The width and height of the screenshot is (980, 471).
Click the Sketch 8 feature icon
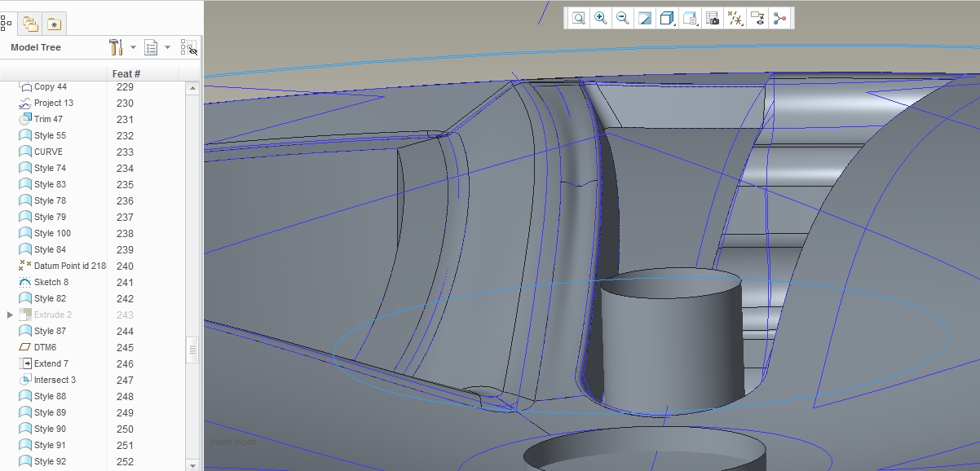coord(25,282)
